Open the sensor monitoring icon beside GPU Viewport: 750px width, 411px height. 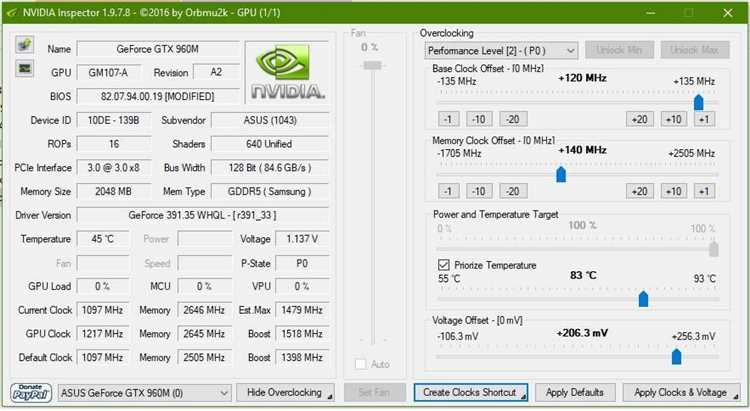click(24, 68)
